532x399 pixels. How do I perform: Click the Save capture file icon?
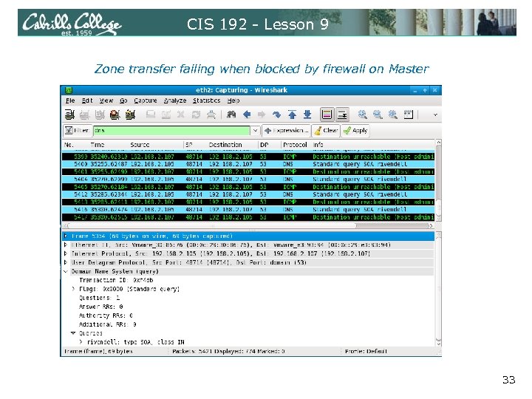(166, 115)
